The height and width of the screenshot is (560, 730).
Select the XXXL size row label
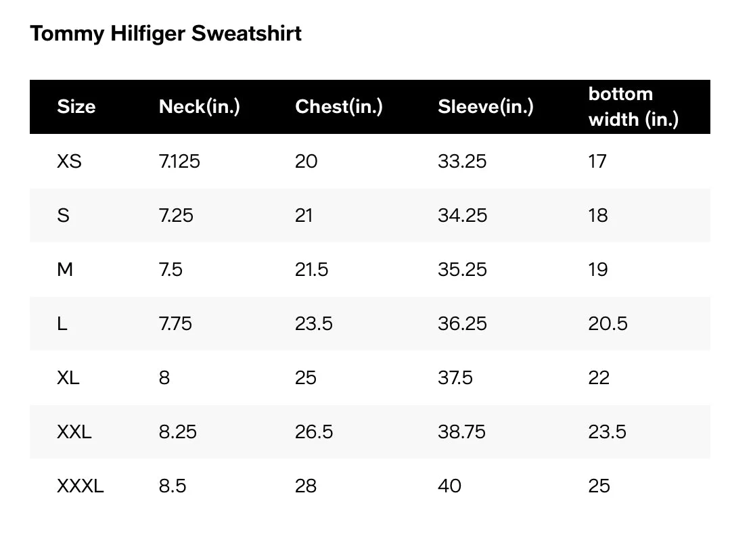pos(81,486)
